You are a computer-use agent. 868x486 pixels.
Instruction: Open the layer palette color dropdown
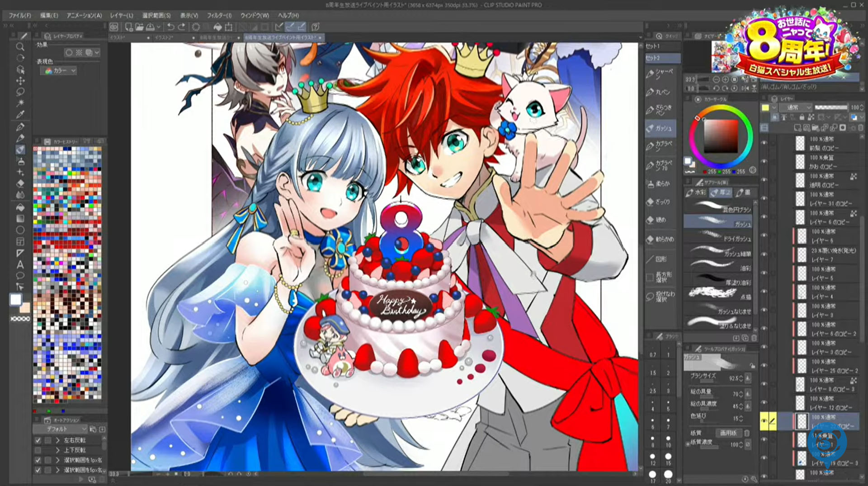tap(774, 108)
